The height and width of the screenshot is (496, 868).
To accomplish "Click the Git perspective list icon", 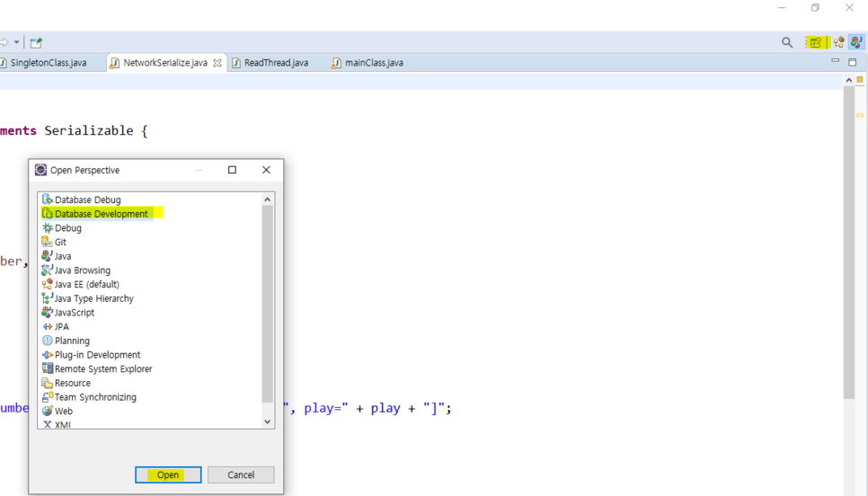I will coord(48,242).
